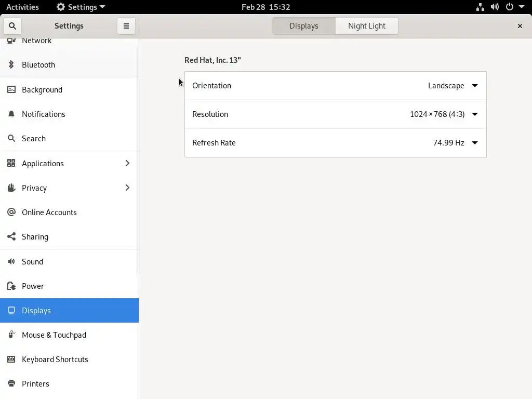Click the Privacy hand icon
The height and width of the screenshot is (399, 532).
11,188
